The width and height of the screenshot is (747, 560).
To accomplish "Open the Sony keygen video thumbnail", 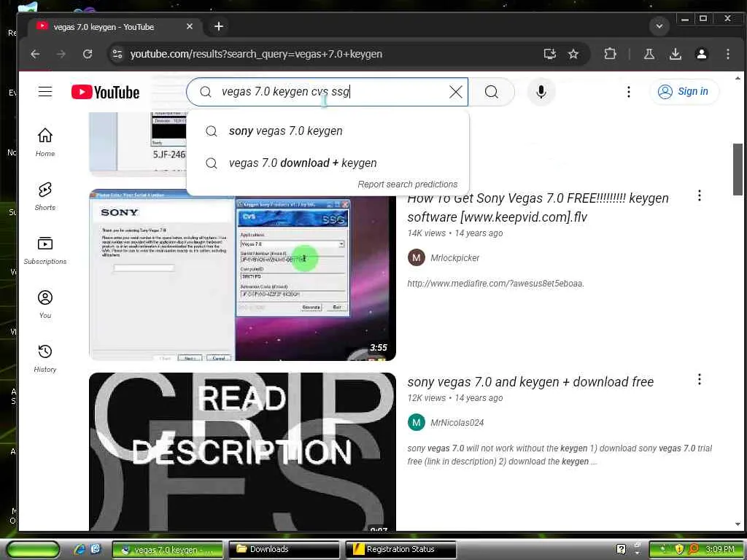I will [242, 275].
